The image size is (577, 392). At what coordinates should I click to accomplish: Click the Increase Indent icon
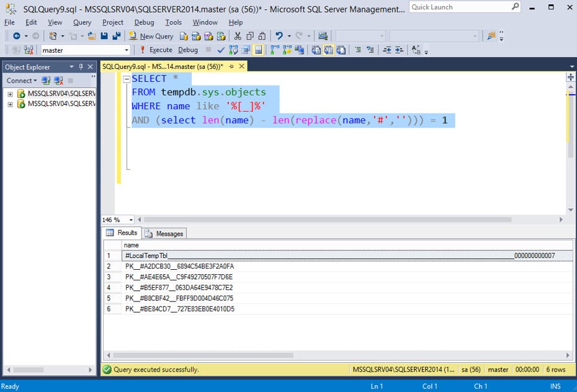400,50
